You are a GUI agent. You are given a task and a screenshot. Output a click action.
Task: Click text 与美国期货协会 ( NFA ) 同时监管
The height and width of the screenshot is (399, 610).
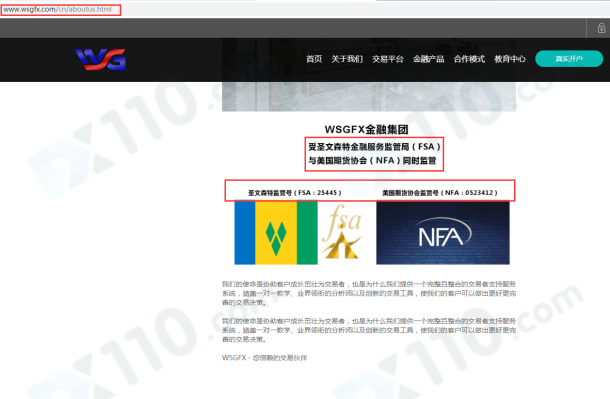[x=372, y=161]
